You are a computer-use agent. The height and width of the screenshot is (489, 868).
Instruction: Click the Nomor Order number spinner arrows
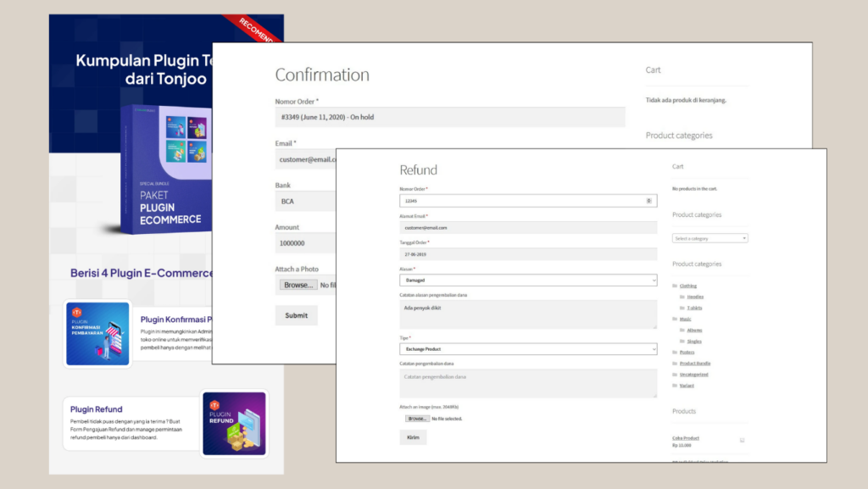(x=648, y=201)
